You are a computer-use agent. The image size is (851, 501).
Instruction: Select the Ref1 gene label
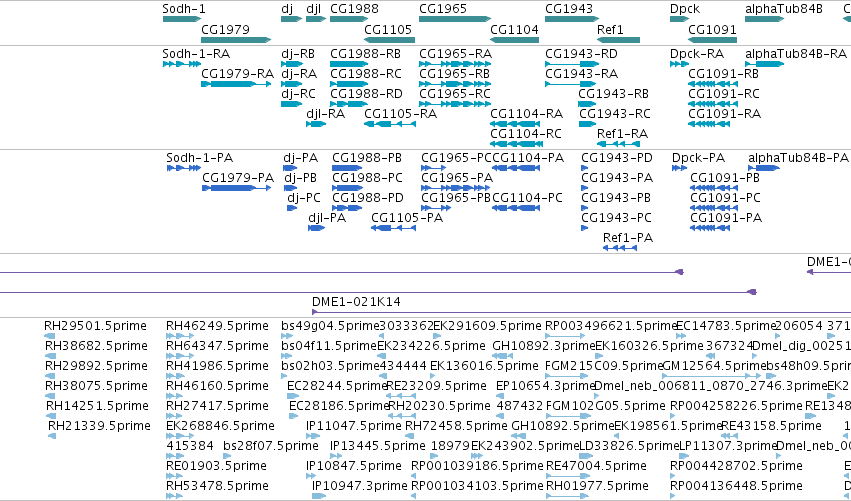[x=610, y=29]
